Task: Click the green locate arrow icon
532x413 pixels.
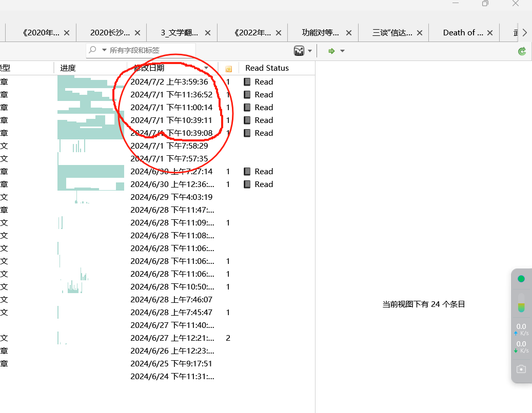Action: [331, 51]
